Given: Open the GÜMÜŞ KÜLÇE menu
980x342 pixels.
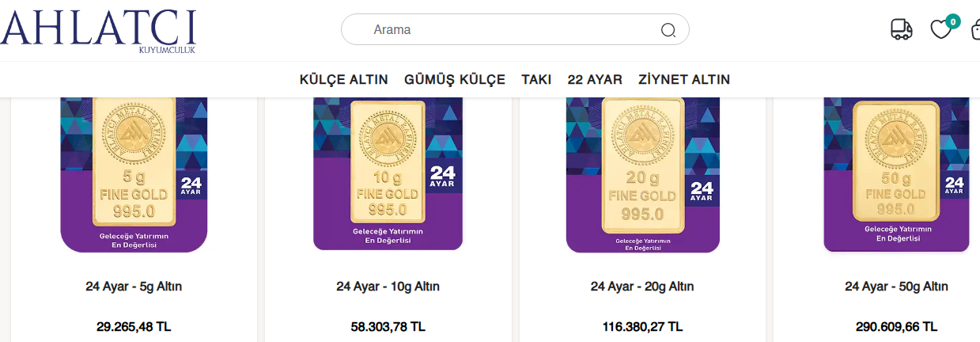Looking at the screenshot, I should coord(455,79).
